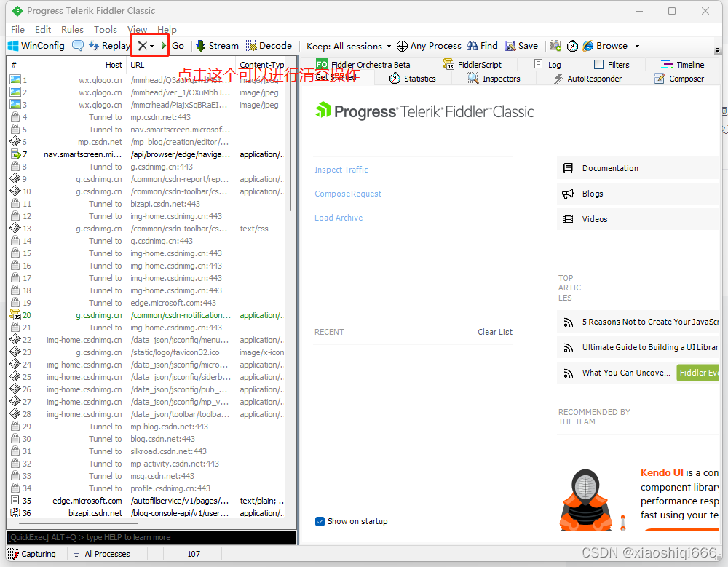Click All Processes filter in status bar

click(102, 554)
